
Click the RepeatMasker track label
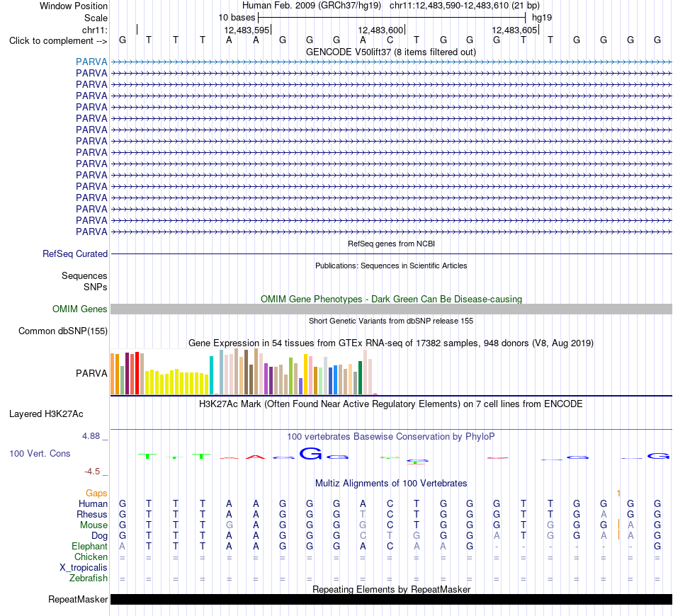(78, 599)
